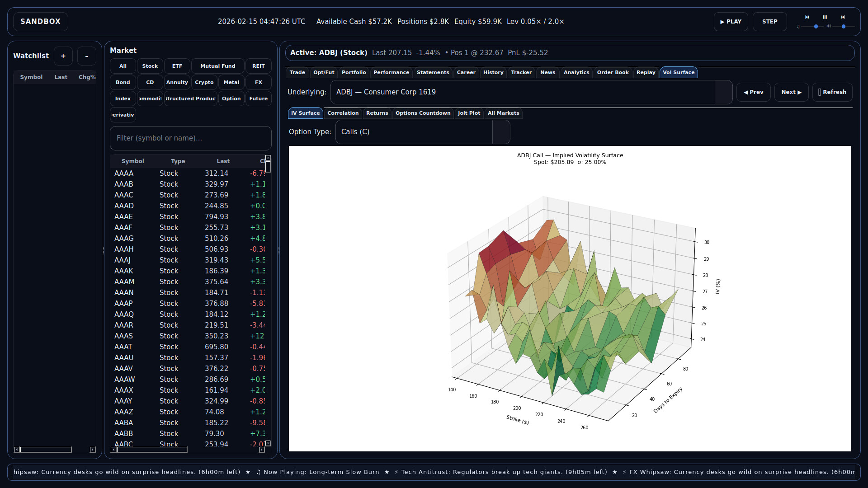868x488 pixels.
Task: Add a symbol to the Watchlist
Action: [63, 56]
